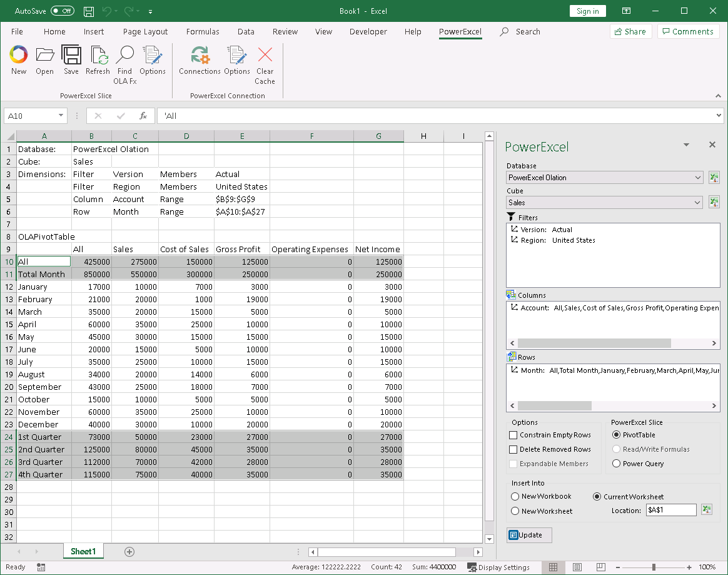Open a PowerExcel slice with Open icon
The height and width of the screenshot is (575, 728).
44,55
